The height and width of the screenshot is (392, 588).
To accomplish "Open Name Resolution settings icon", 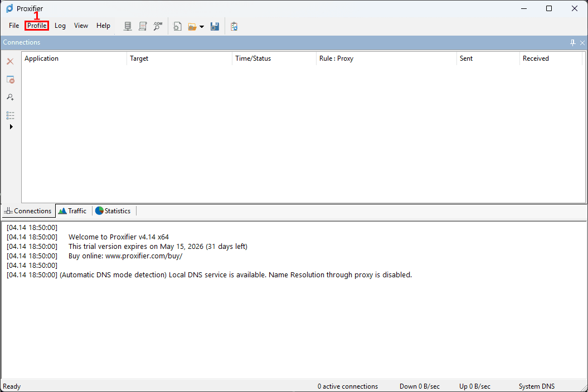I will 158,26.
